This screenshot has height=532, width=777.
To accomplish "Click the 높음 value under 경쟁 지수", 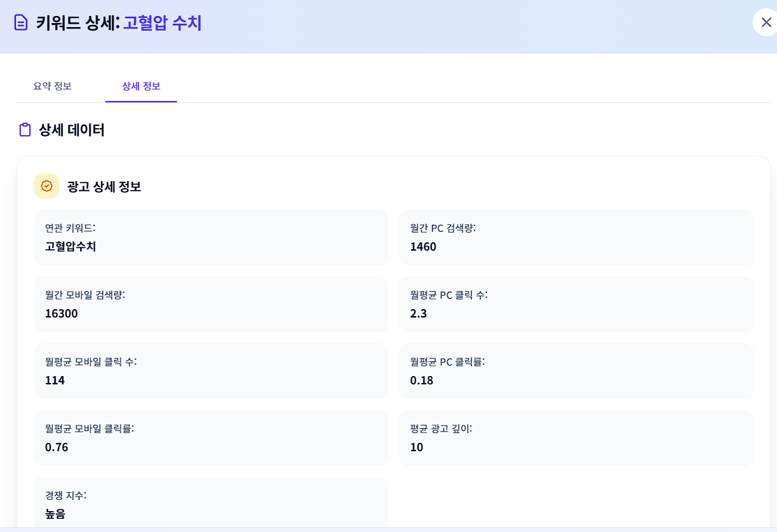I will click(55, 514).
